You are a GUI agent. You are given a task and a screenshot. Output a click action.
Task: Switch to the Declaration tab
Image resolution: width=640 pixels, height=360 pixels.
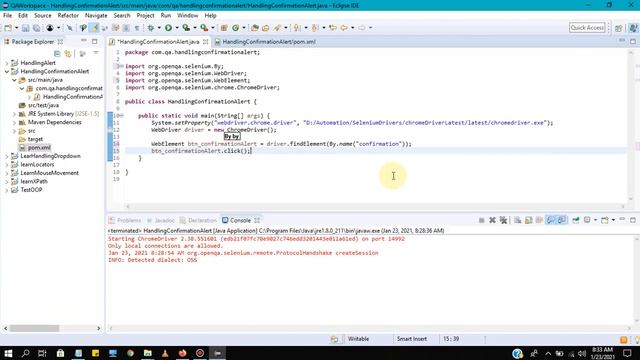[x=198, y=220]
